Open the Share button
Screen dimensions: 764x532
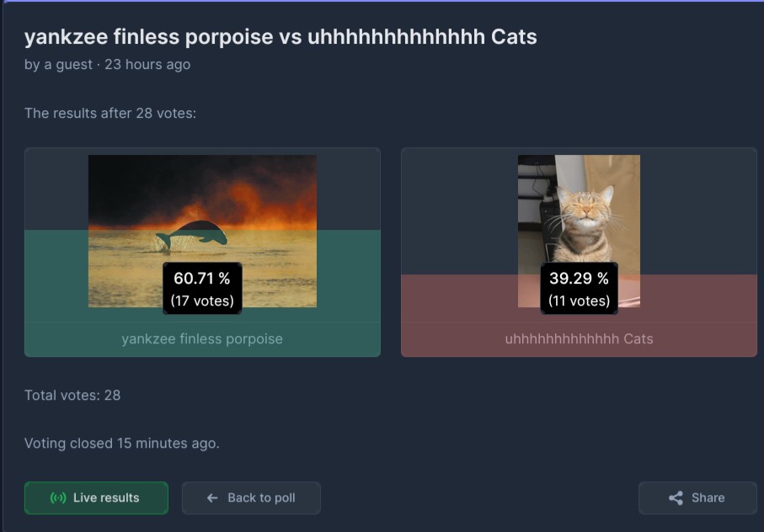coord(697,497)
